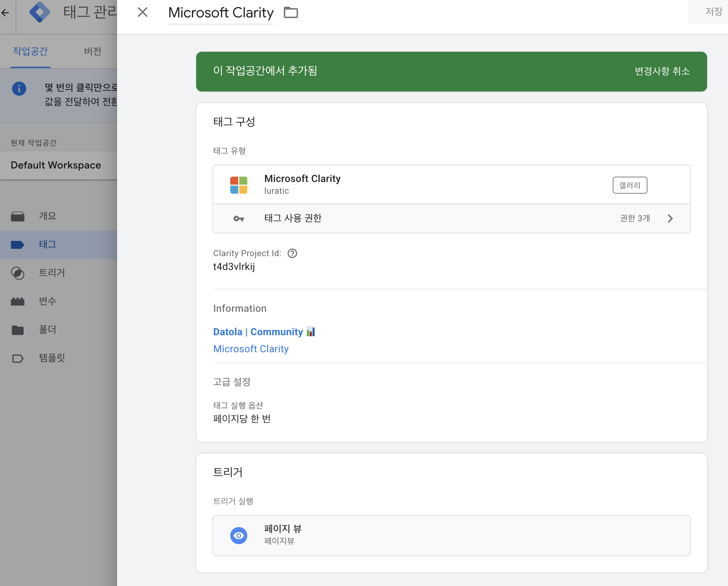
Task: Click the Microsoft Clarity colored logo
Action: pos(239,185)
